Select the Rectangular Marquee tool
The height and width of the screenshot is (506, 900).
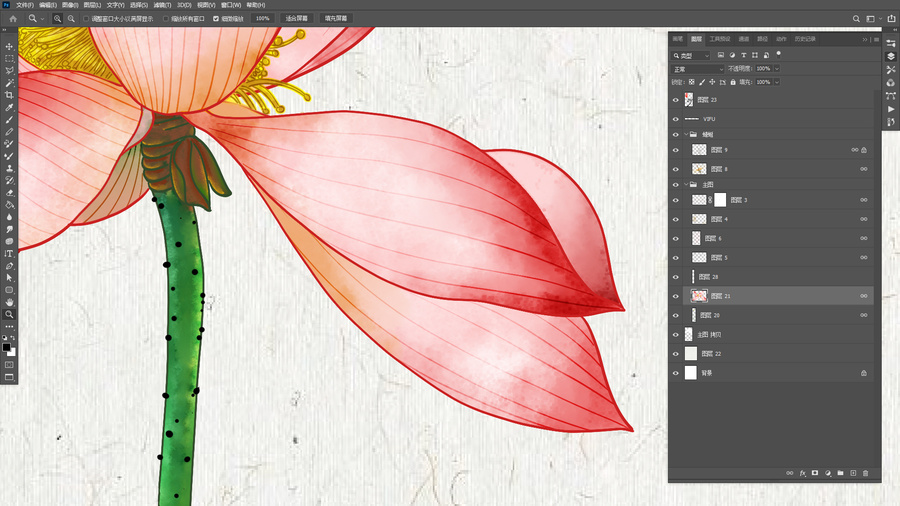[x=9, y=59]
